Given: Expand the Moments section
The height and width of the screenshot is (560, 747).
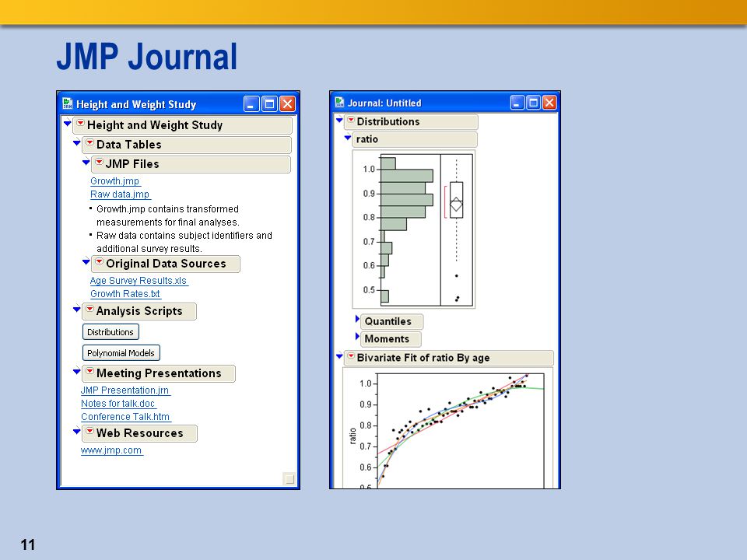Looking at the screenshot, I should pyautogui.click(x=357, y=337).
